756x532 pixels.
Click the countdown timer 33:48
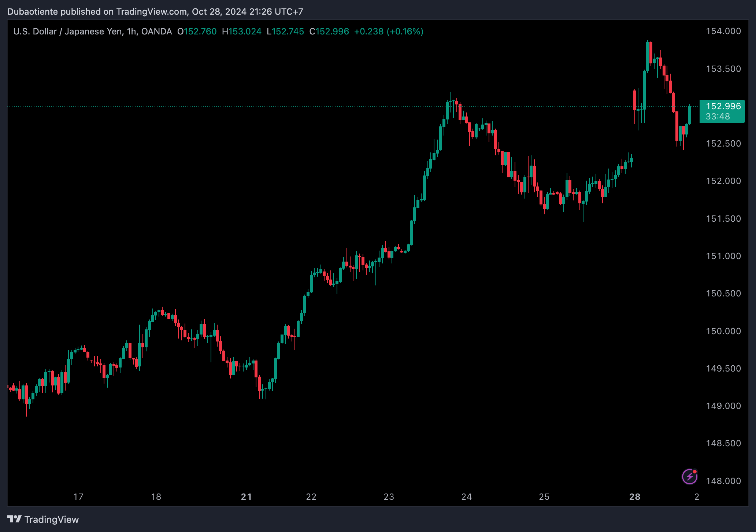coord(718,117)
